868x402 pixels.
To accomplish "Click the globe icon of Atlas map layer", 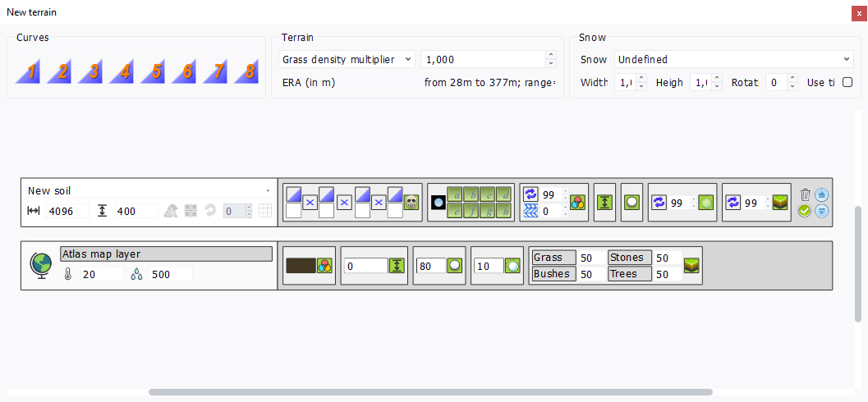I will (x=41, y=265).
